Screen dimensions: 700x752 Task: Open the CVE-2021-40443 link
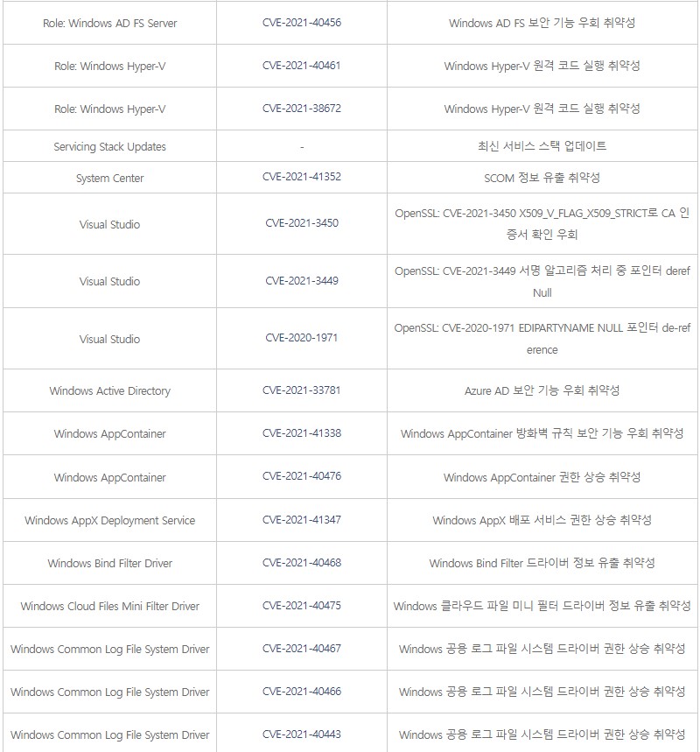(301, 734)
